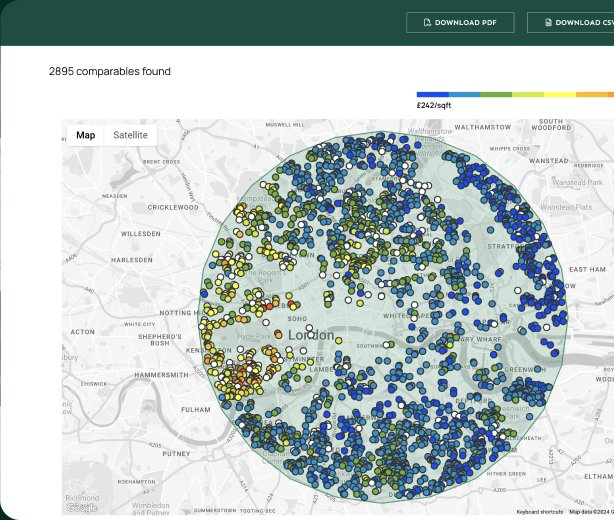Click the ACTON map label
614x520 pixels.
coord(83,332)
